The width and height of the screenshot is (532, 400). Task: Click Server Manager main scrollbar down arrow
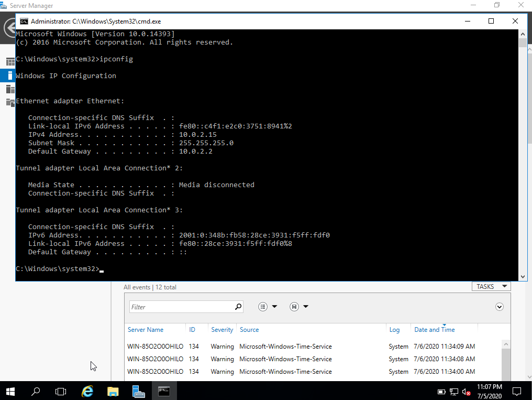(x=529, y=376)
